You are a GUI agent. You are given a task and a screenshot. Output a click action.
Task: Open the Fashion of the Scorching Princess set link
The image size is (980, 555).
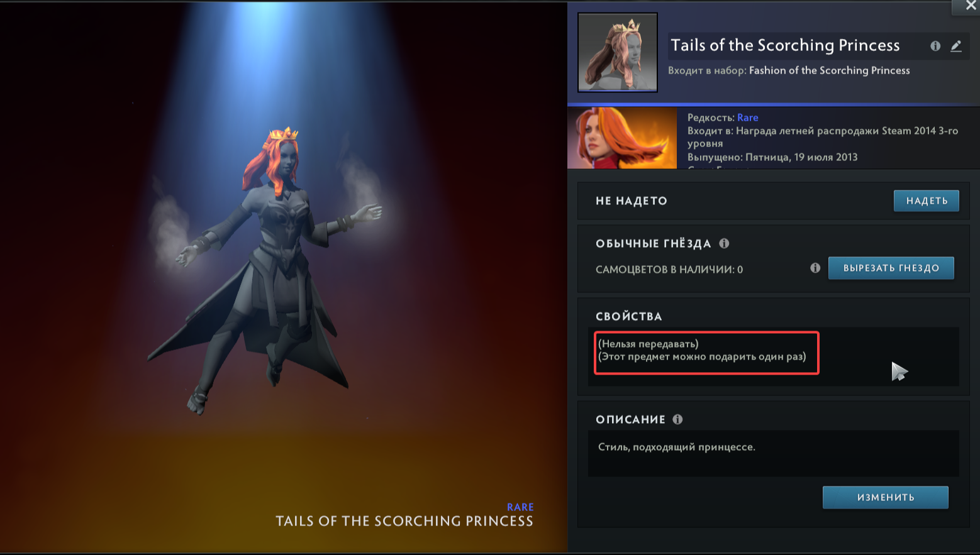point(829,70)
